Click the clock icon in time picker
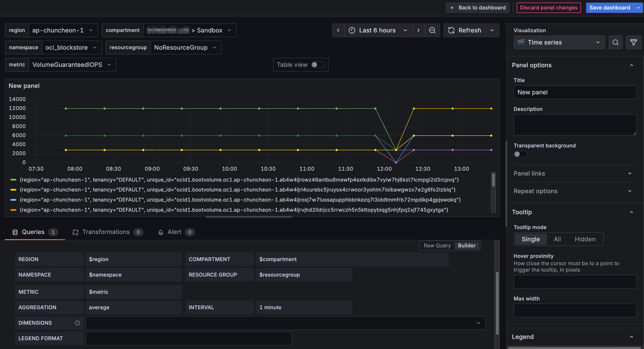This screenshot has width=644, height=349. (352, 30)
